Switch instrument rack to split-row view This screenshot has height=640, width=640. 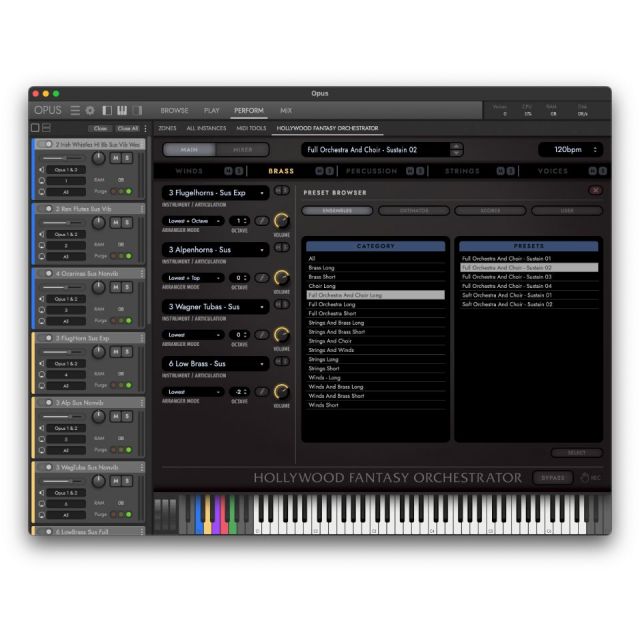[x=47, y=128]
